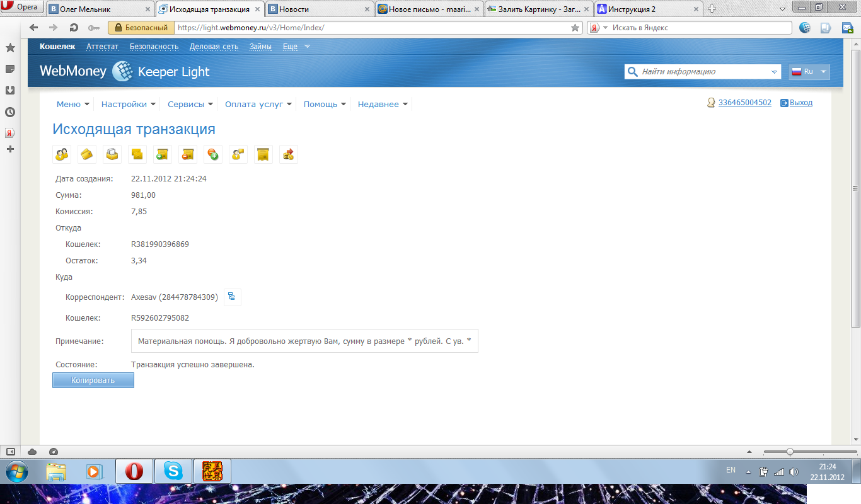Viewport: 861px width, 504px height.
Task: Switch to the Новое письмо tab
Action: pos(429,9)
